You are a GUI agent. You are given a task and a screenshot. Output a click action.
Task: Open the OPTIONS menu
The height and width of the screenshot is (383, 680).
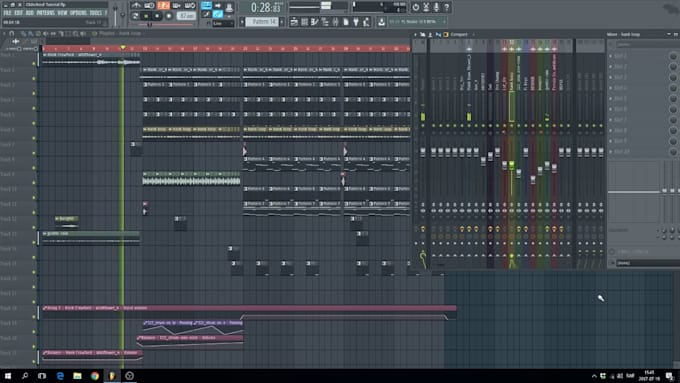click(78, 13)
